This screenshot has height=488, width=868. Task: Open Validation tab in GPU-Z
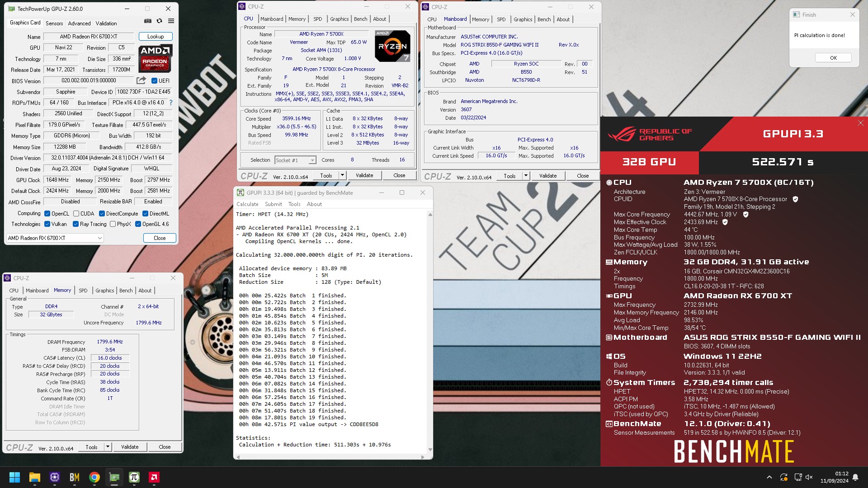click(106, 23)
